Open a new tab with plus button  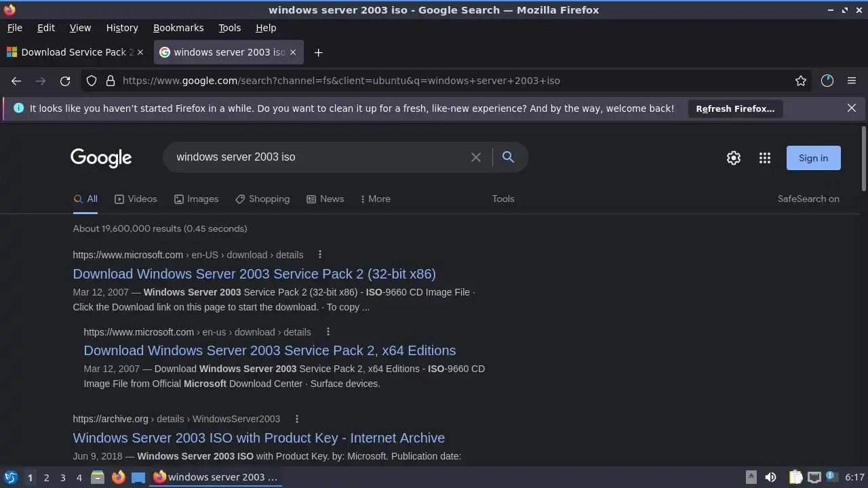[318, 52]
